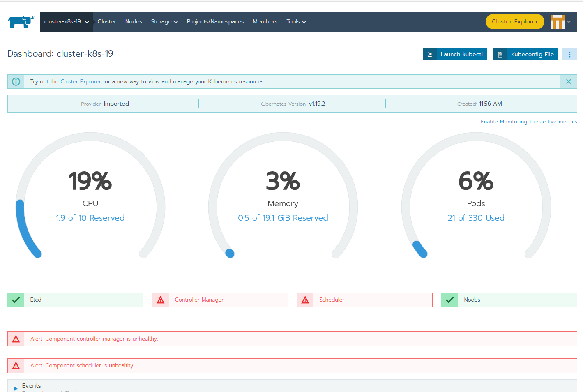
Task: Click the Nodes green checkmark icon
Action: (x=450, y=300)
